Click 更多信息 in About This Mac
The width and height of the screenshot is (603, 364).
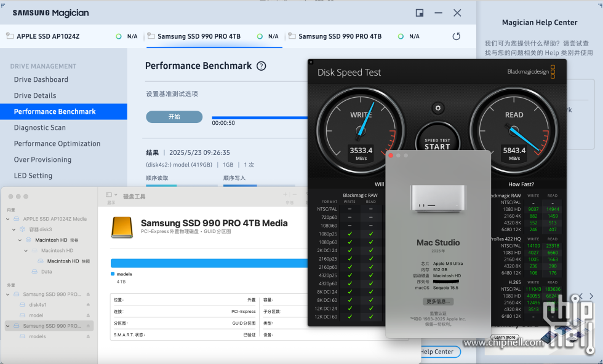pos(438,302)
